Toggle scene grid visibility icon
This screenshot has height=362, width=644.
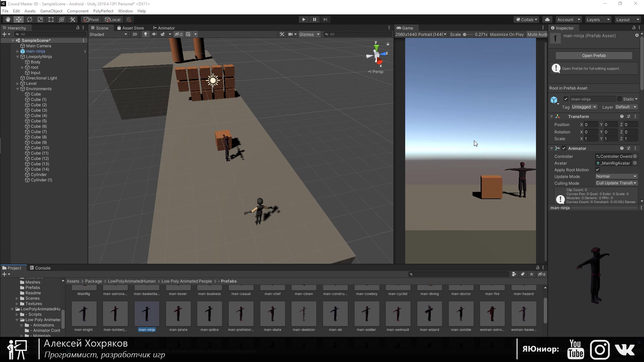pyautogui.click(x=189, y=34)
